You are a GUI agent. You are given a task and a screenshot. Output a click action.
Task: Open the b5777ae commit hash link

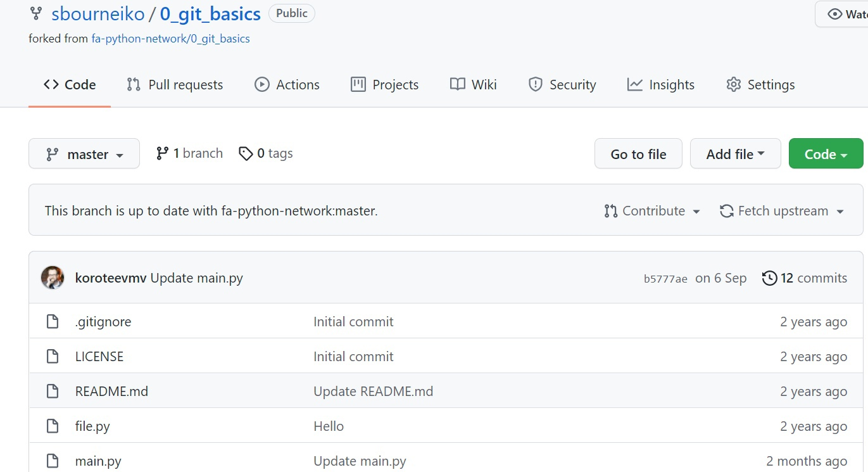[665, 279]
